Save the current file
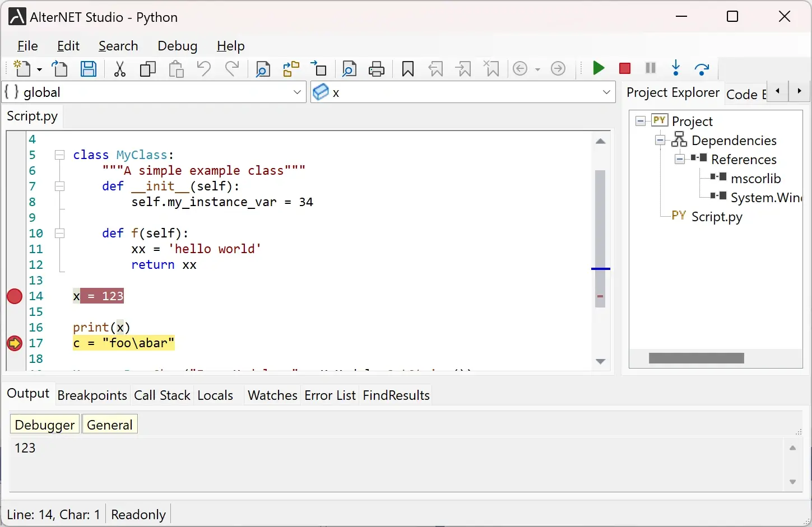812x527 pixels. pyautogui.click(x=88, y=68)
